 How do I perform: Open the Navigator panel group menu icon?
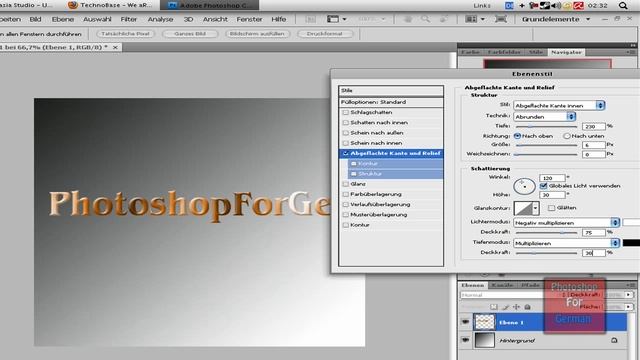point(631,52)
